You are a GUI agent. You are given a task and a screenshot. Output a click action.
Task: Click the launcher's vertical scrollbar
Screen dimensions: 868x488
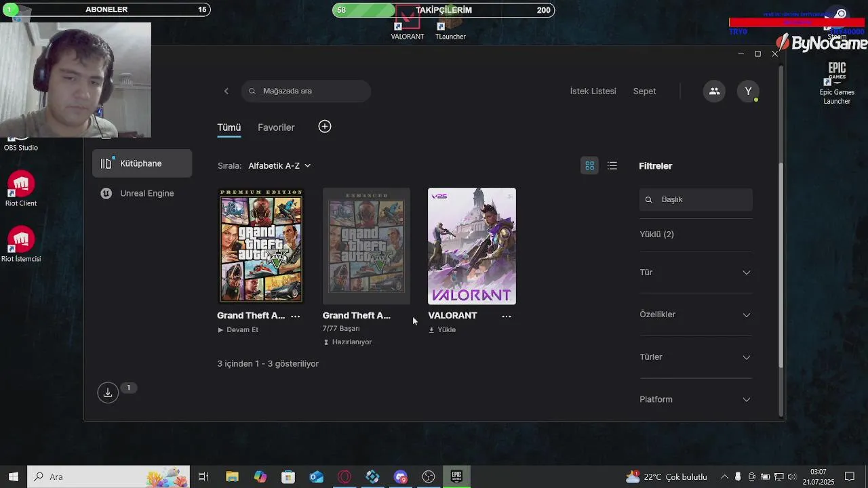(781, 266)
